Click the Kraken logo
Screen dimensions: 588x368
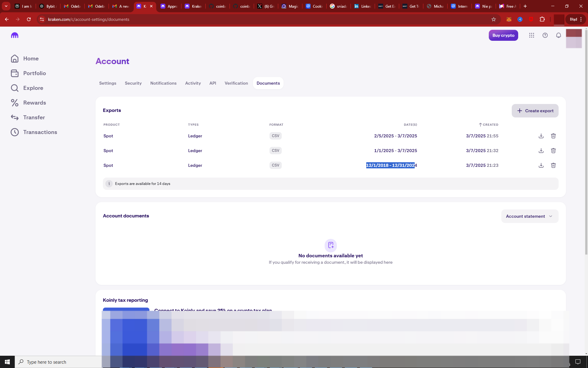15,35
